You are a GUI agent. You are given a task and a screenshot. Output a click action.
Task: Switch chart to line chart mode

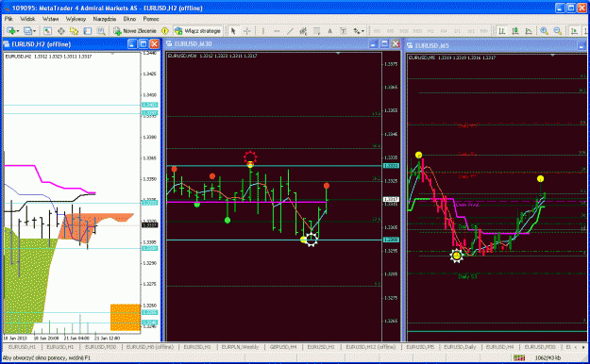(x=529, y=31)
